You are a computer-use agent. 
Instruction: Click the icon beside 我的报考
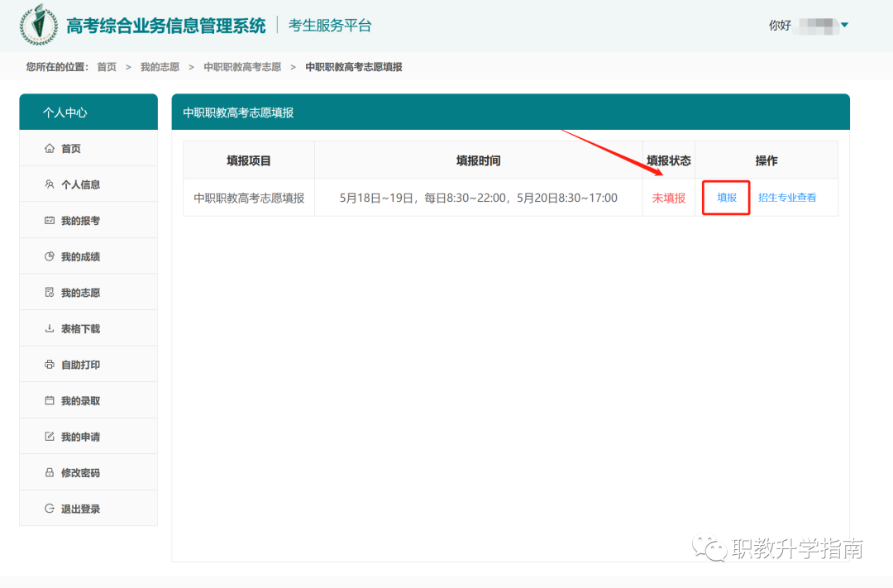50,221
